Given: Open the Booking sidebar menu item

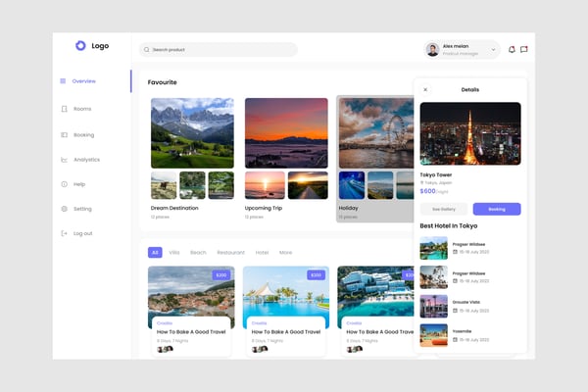Looking at the screenshot, I should point(84,135).
